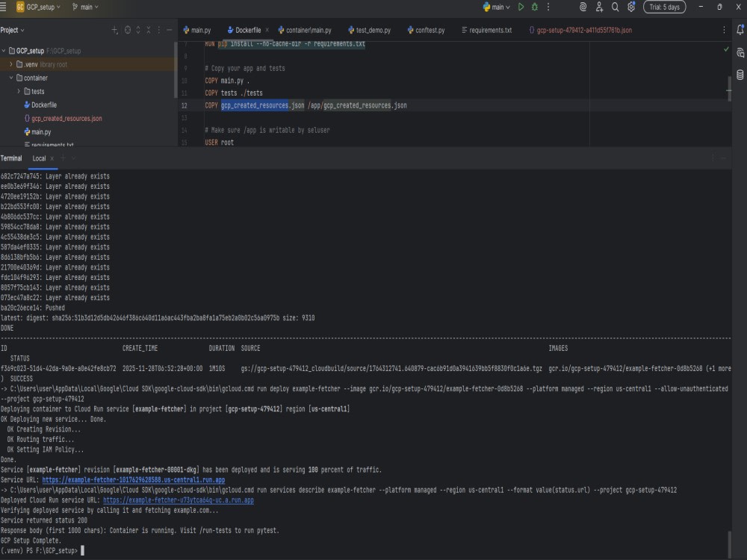This screenshot has height=560, width=747.
Task: Open the main git branch dropdown
Action: pyautogui.click(x=85, y=7)
